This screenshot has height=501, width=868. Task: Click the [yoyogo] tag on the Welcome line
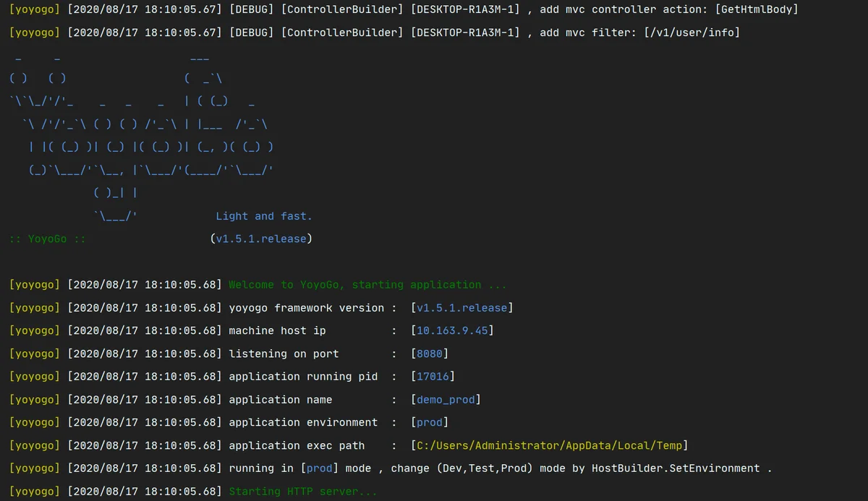(x=35, y=285)
